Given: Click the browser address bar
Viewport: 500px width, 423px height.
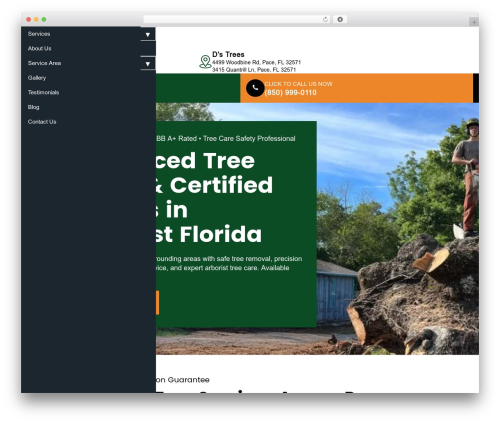Looking at the screenshot, I should pos(236,20).
